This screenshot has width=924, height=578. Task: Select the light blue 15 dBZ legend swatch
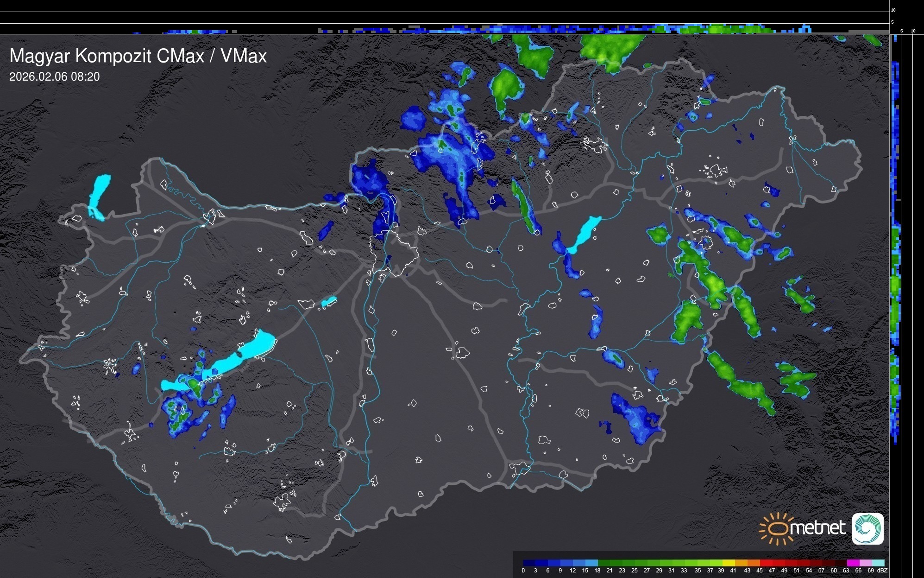click(591, 563)
